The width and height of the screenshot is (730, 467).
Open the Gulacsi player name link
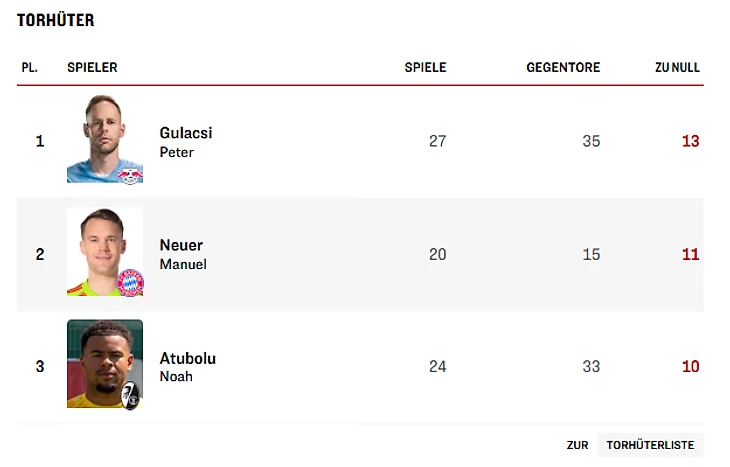(x=186, y=133)
